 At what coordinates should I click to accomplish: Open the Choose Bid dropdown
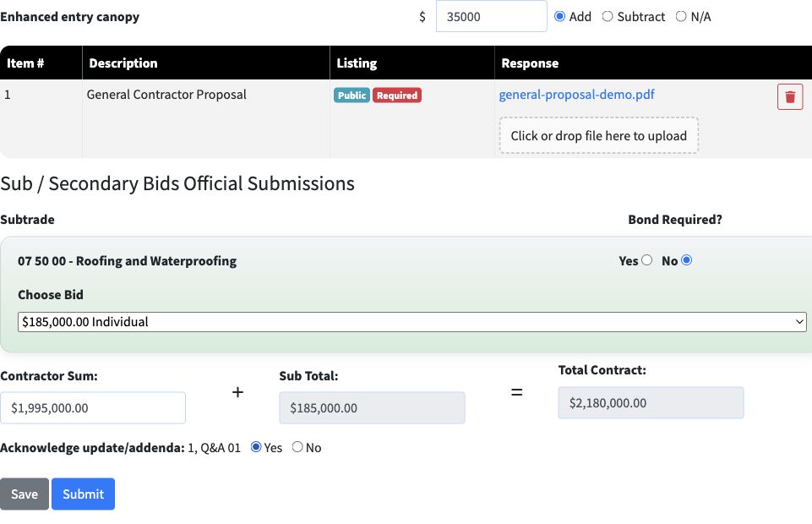[x=412, y=321]
